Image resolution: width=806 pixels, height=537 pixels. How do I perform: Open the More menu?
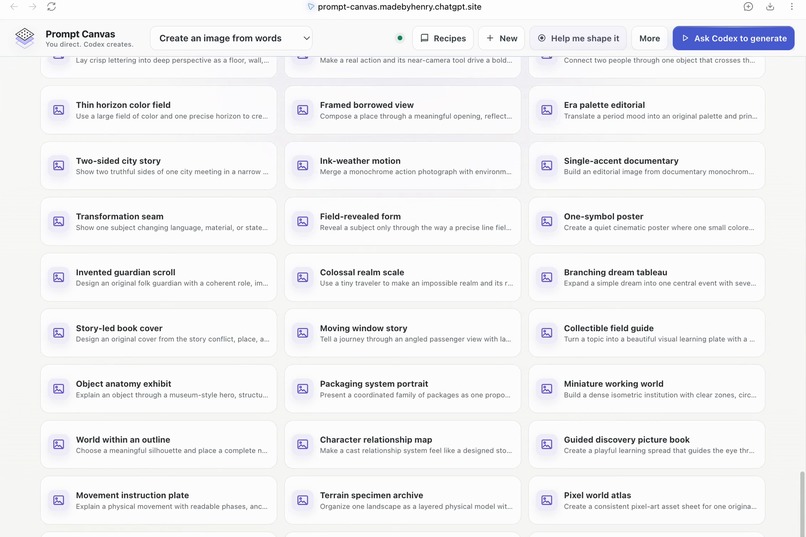pyautogui.click(x=650, y=38)
